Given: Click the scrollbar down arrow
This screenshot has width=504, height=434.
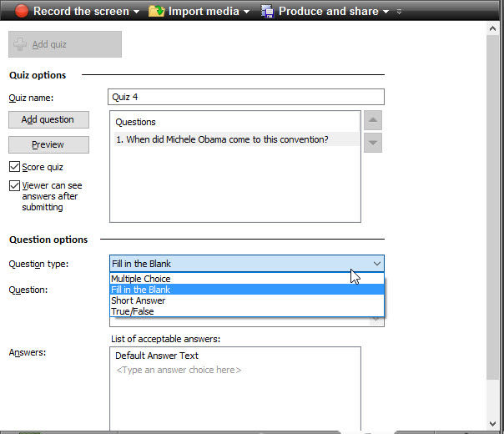Looking at the screenshot, I should [492, 424].
